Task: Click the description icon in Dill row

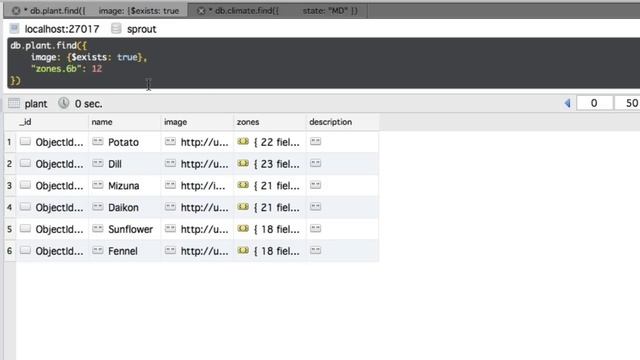Action: point(316,163)
